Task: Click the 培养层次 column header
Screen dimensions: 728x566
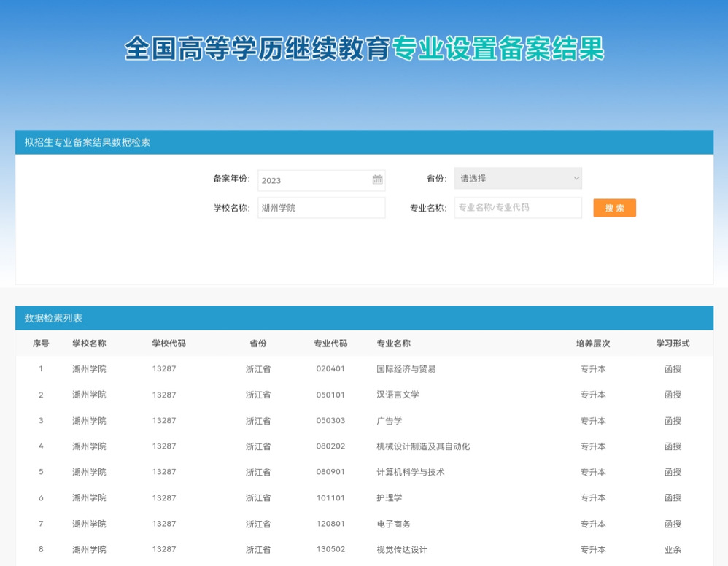Action: point(592,344)
